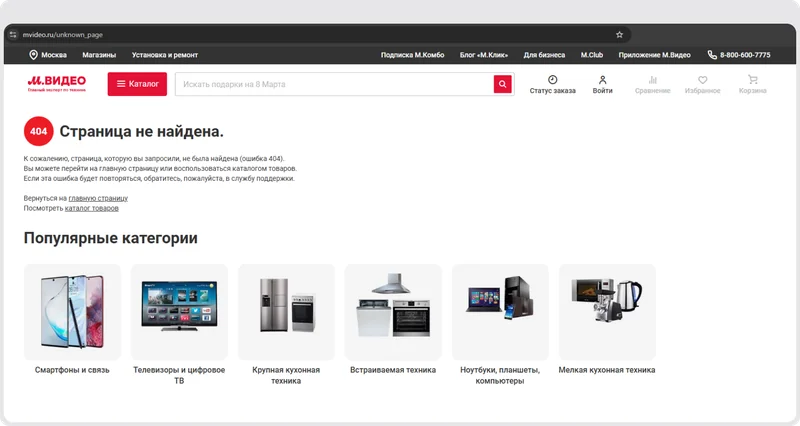Click the phone icon beside 8-800-600-7775

[x=712, y=55]
